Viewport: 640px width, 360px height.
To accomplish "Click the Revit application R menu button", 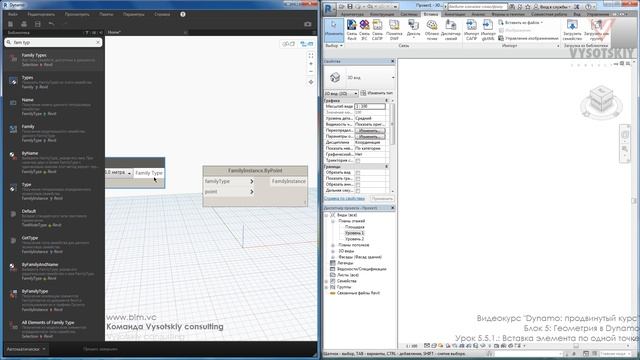I will (x=329, y=9).
